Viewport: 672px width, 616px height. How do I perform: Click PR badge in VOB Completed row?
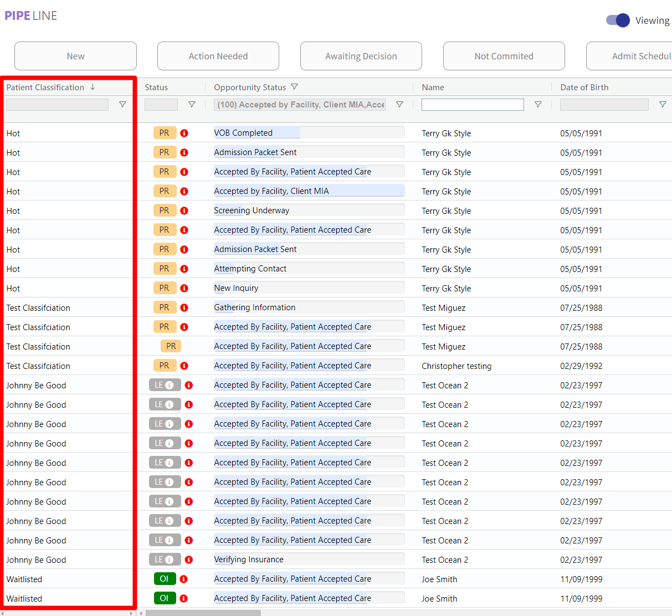point(165,133)
